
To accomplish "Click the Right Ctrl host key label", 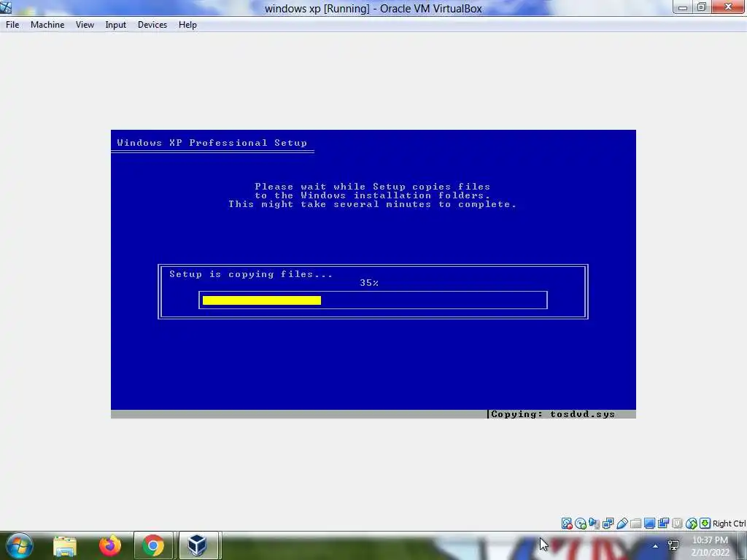I will [x=729, y=524].
